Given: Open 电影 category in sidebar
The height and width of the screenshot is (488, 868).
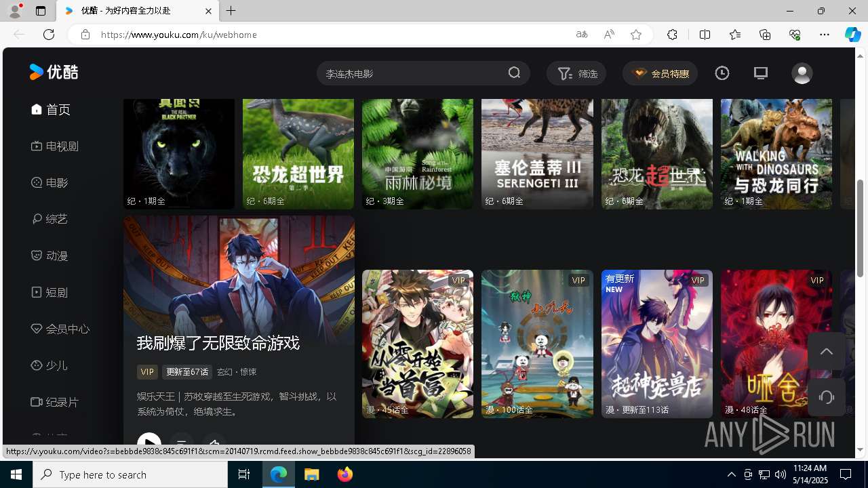Looking at the screenshot, I should 50,183.
